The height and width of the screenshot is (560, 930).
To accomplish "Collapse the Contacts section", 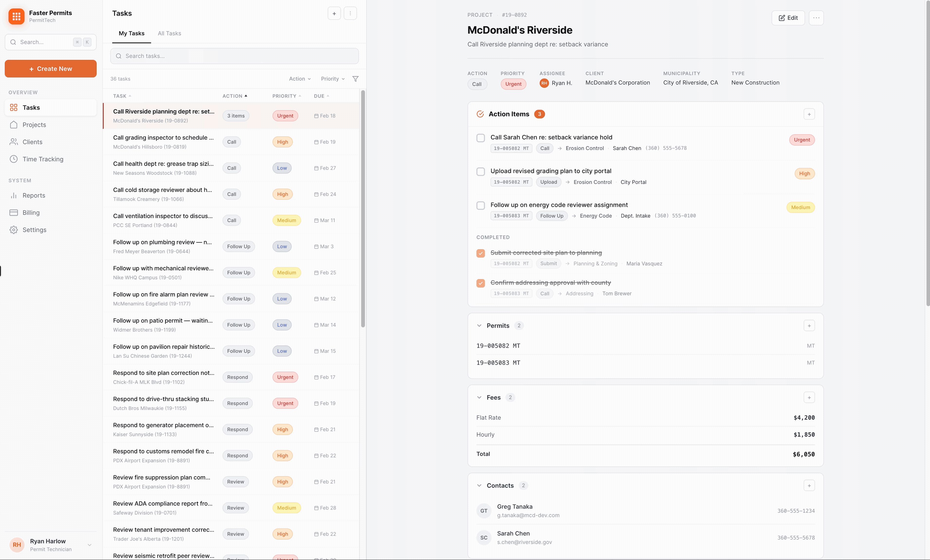I will 479,486.
